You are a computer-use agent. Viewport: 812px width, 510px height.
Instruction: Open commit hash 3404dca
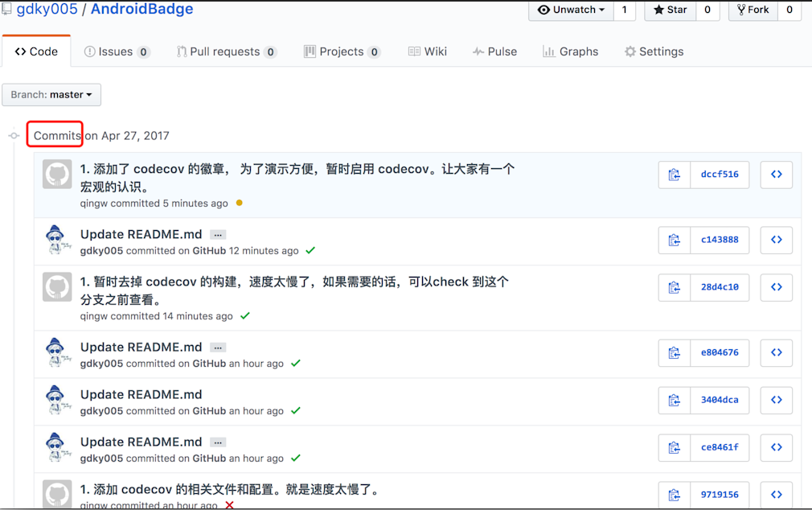720,400
